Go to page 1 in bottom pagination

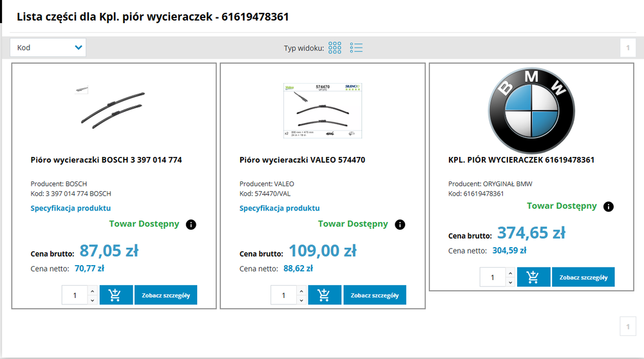pos(627,327)
